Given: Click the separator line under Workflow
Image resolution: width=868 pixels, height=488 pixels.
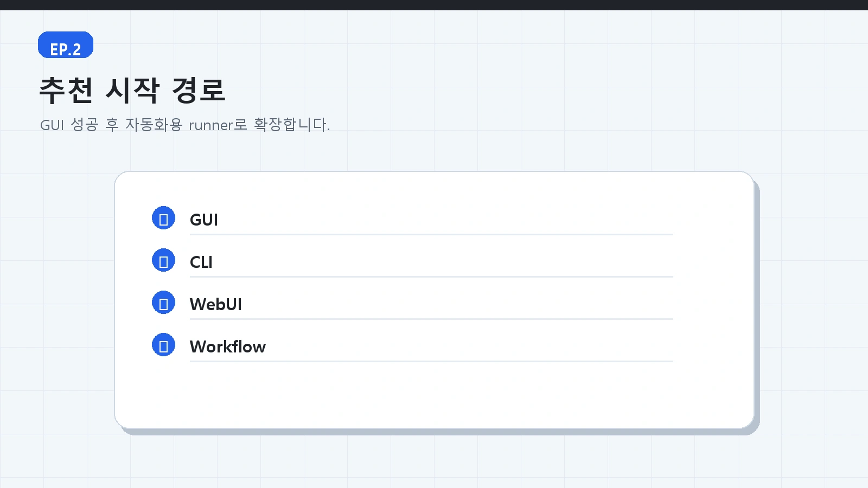Looking at the screenshot, I should click(431, 362).
